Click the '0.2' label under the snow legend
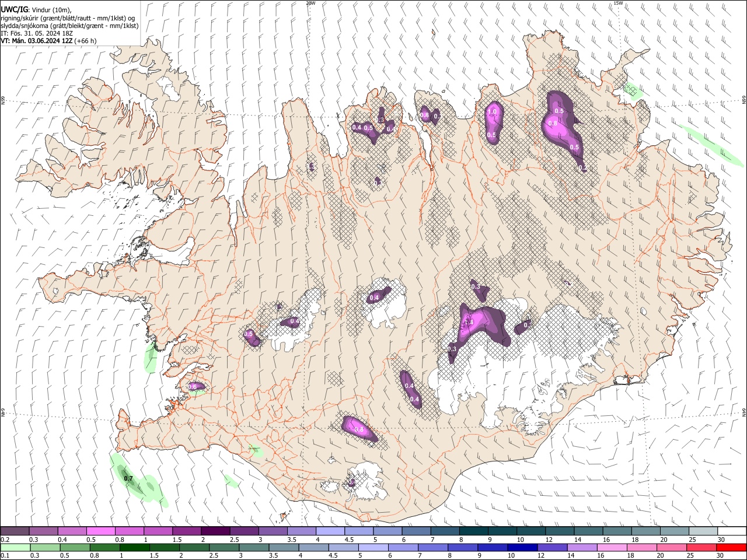The height and width of the screenshot is (560, 747). click(4, 540)
